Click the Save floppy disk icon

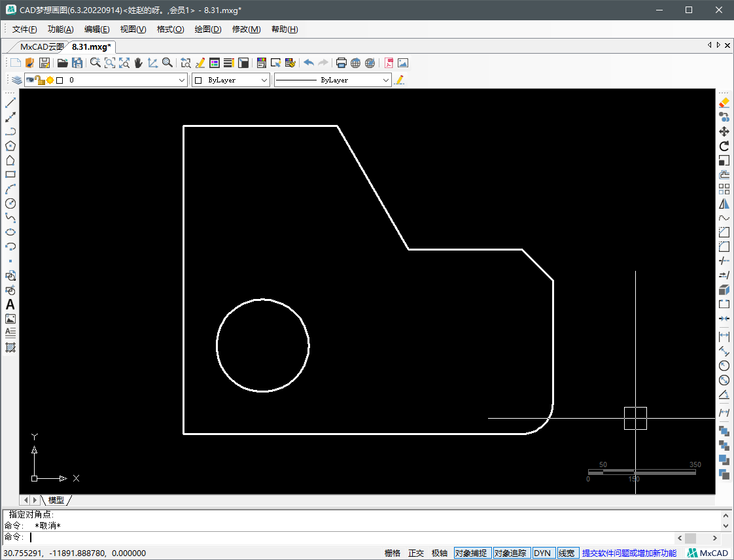pyautogui.click(x=44, y=63)
